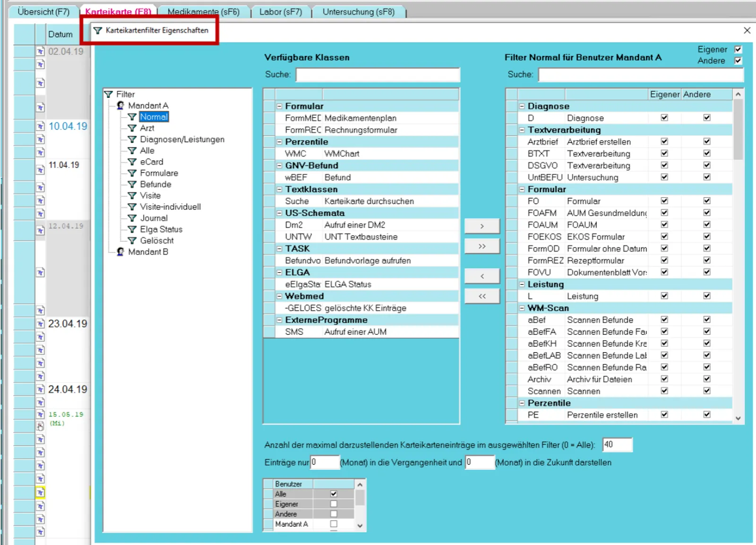Click the filter list vertical scrollbar
The image size is (756, 545).
point(738,256)
